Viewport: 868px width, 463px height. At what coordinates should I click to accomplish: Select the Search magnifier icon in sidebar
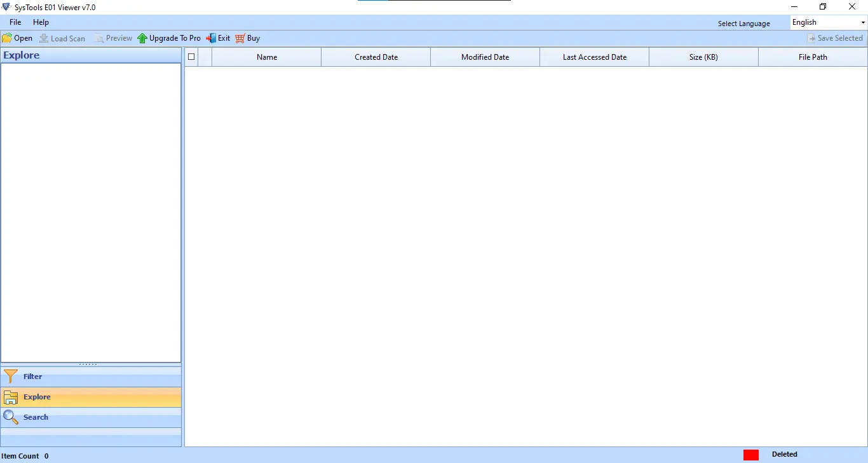click(x=10, y=417)
